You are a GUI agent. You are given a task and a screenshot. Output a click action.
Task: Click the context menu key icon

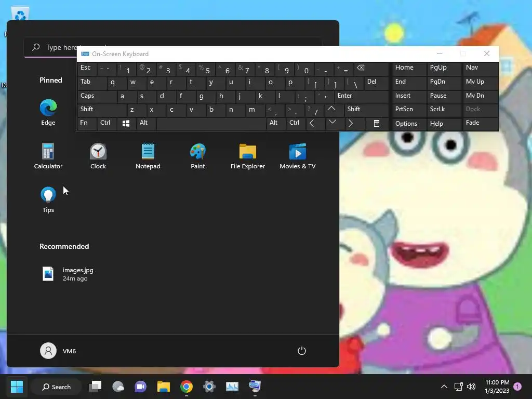[x=377, y=124]
